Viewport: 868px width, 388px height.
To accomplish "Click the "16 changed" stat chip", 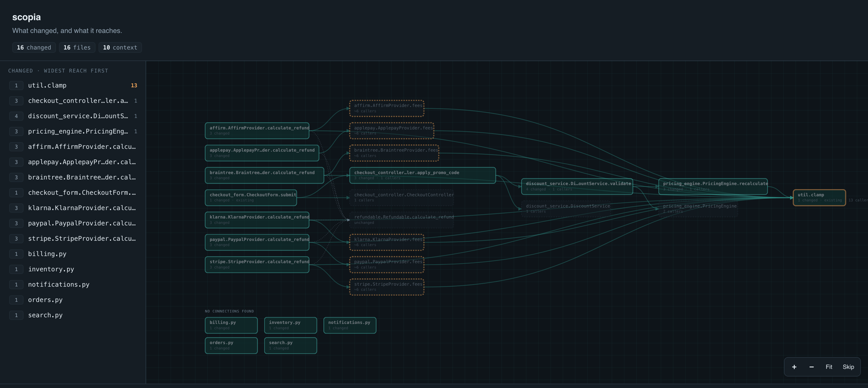I will [x=34, y=47].
